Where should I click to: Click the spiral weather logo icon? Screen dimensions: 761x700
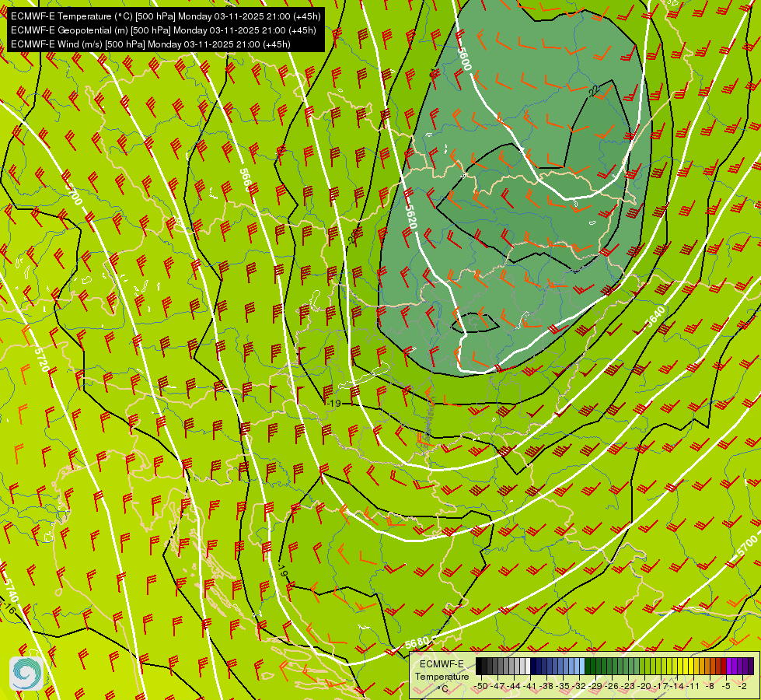coord(26,674)
